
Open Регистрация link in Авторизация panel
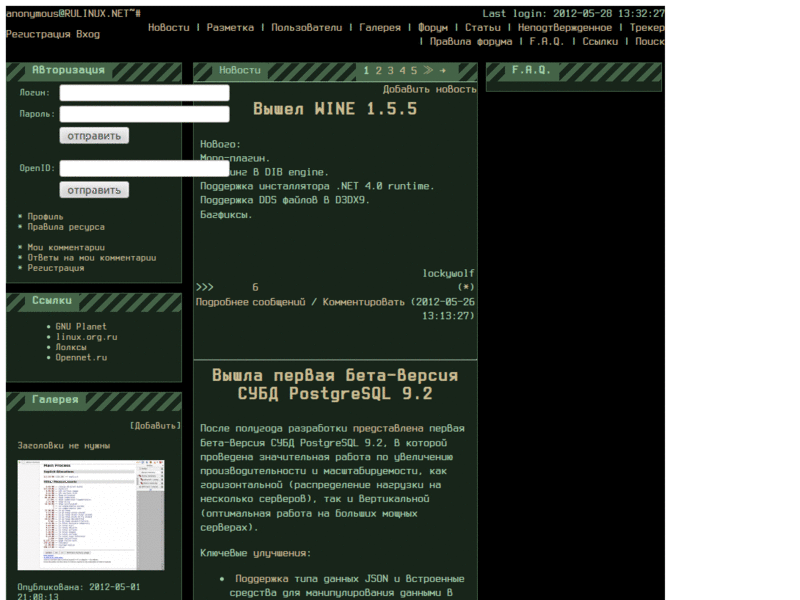click(x=56, y=268)
